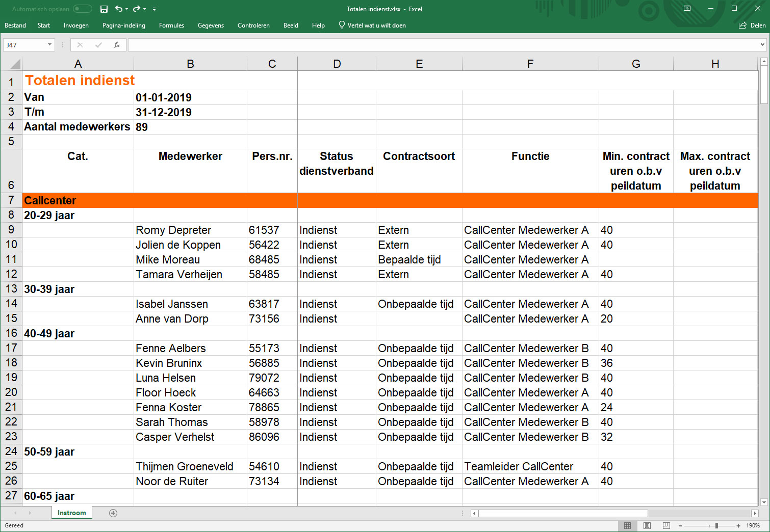This screenshot has width=770, height=532.
Task: Click the previous sheet navigation arrow
Action: coord(15,513)
